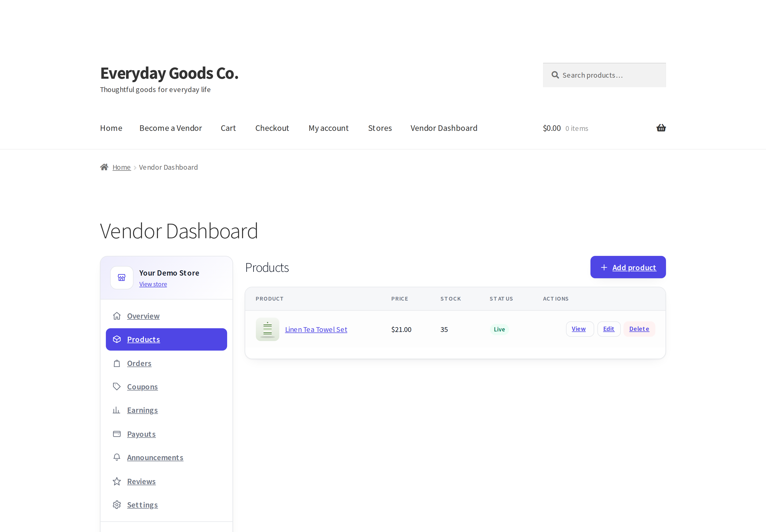Open the Linen Tea Towel Set product link
The image size is (766, 532).
(316, 329)
